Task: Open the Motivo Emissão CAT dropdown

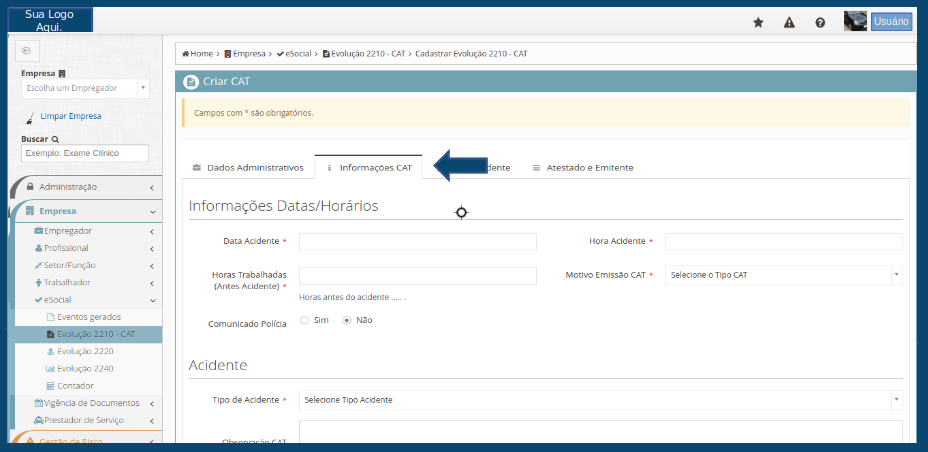Action: click(x=783, y=275)
